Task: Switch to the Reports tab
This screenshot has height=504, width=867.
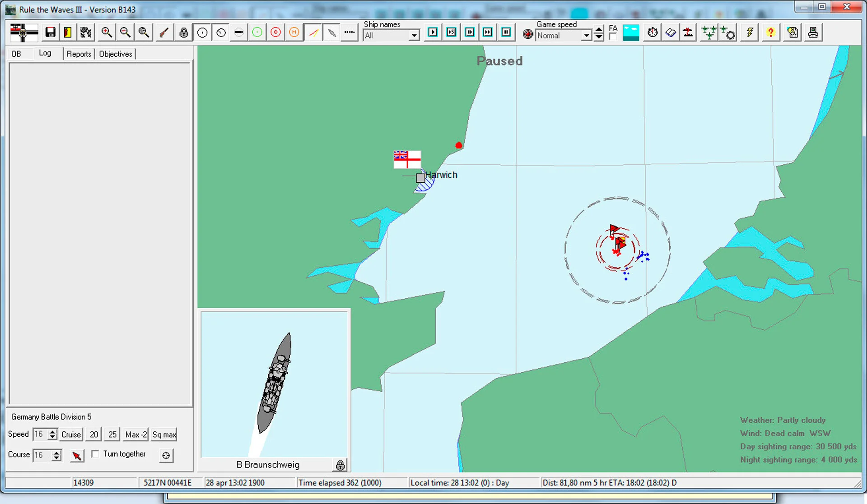Action: pyautogui.click(x=79, y=54)
